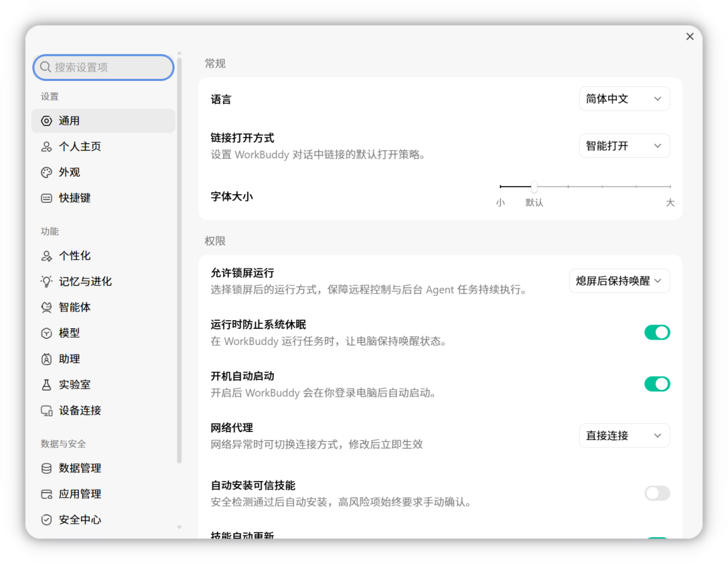The width and height of the screenshot is (728, 564).
Task: Select 数据管理 in sidebar
Action: pos(104,468)
